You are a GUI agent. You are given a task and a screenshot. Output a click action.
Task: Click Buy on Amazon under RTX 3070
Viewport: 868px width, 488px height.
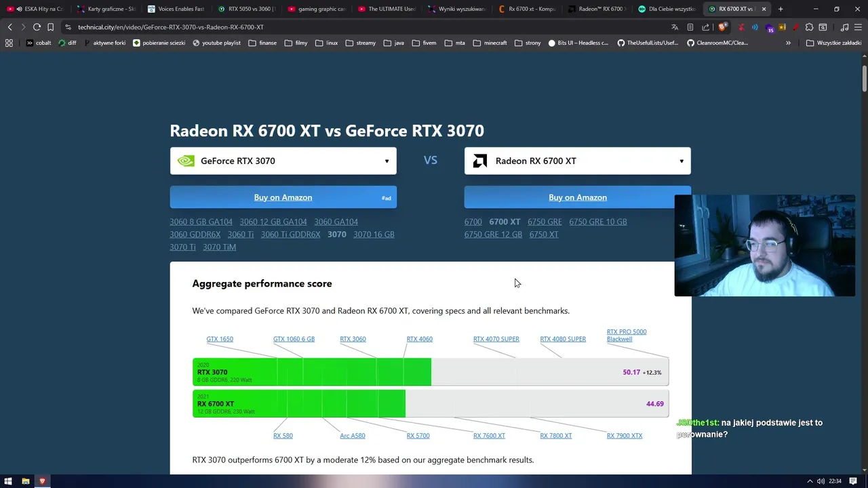coord(283,197)
